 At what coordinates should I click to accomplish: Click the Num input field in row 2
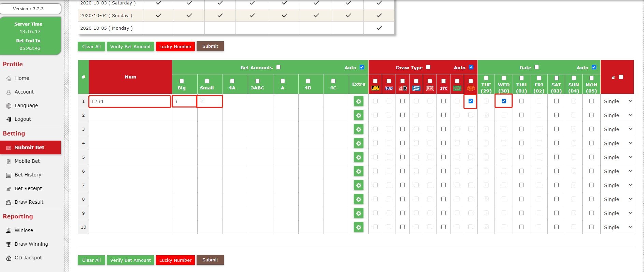point(130,115)
